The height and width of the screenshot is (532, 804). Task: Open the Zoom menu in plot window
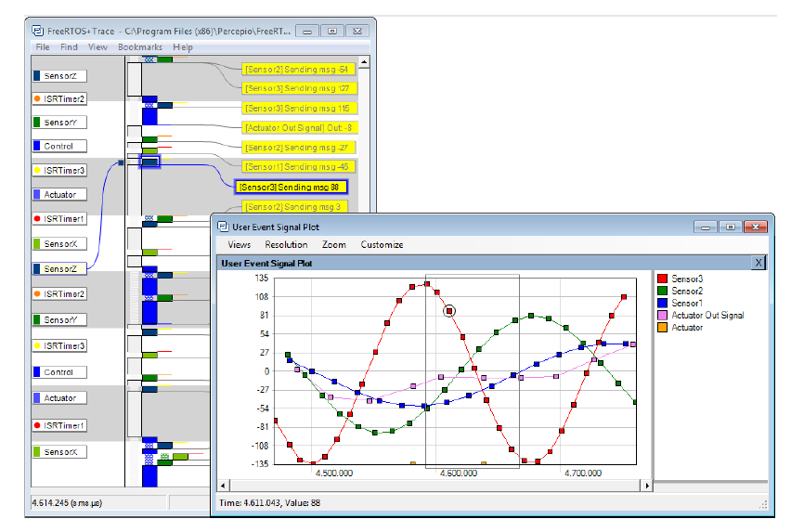coord(334,245)
